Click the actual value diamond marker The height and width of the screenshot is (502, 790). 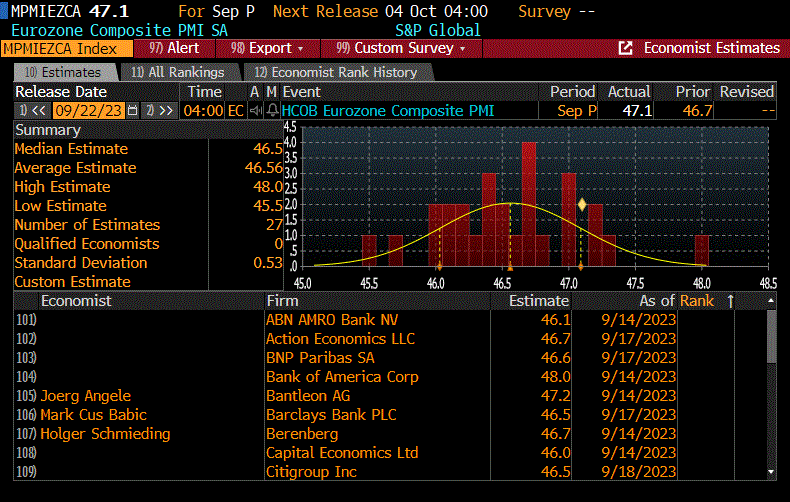[x=582, y=204]
